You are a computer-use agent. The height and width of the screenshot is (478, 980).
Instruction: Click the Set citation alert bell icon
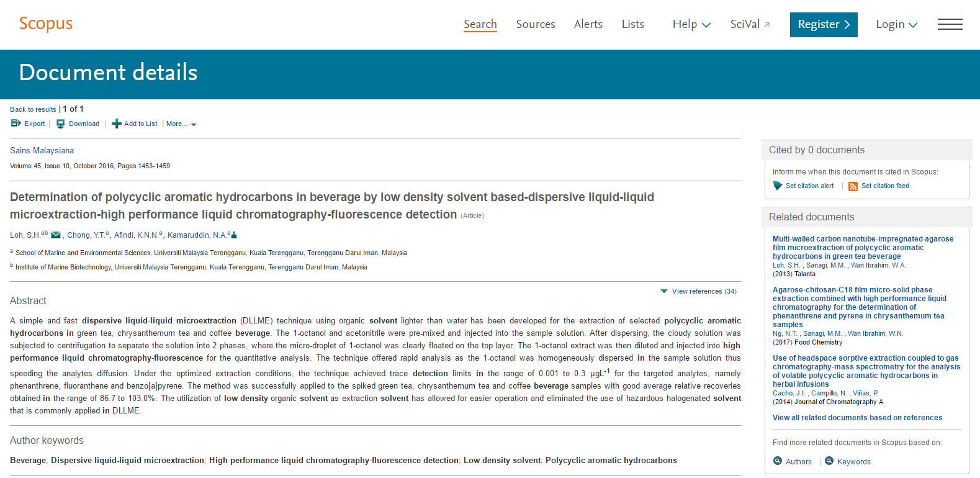tap(778, 186)
